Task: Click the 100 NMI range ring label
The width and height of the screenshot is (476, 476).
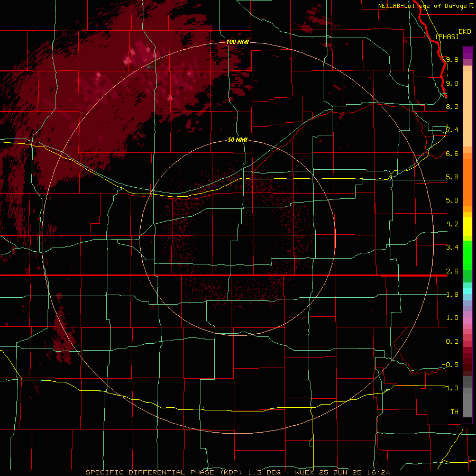Action: pos(237,42)
